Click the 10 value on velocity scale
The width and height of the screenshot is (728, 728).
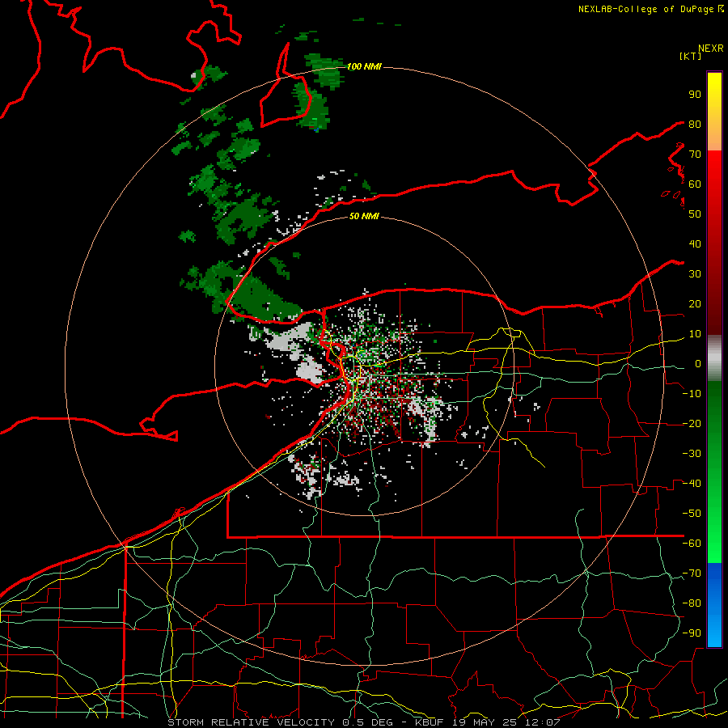click(695, 334)
